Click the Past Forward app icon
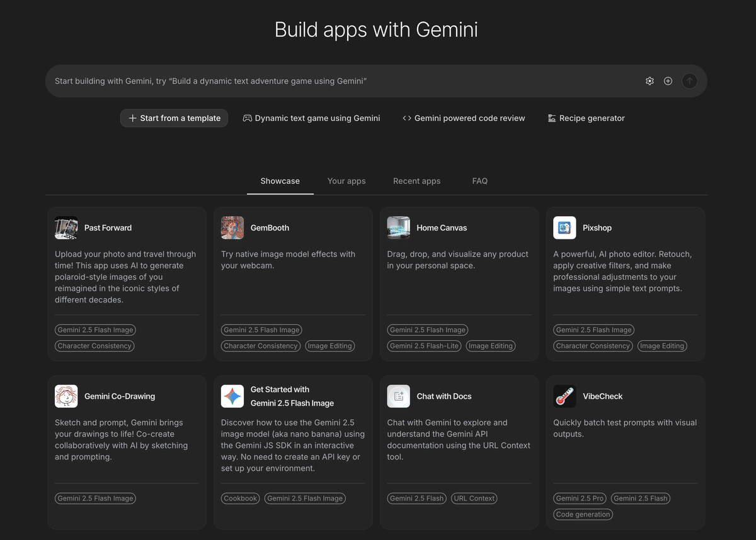 [66, 227]
